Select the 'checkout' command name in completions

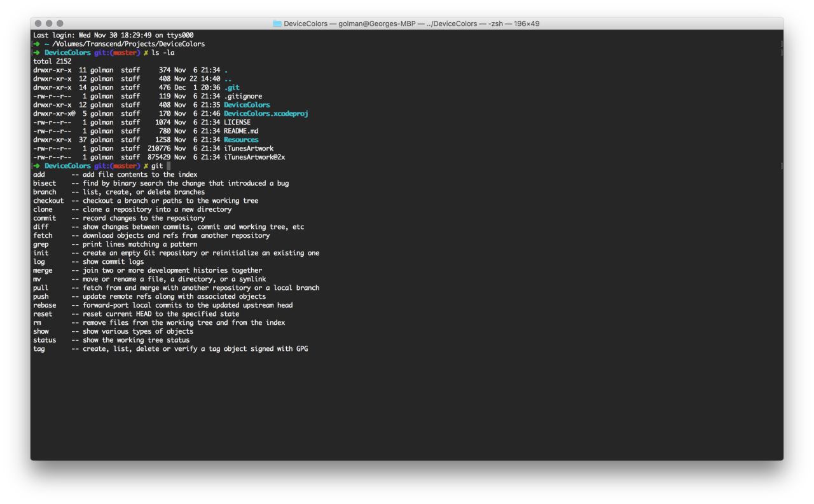(x=48, y=201)
